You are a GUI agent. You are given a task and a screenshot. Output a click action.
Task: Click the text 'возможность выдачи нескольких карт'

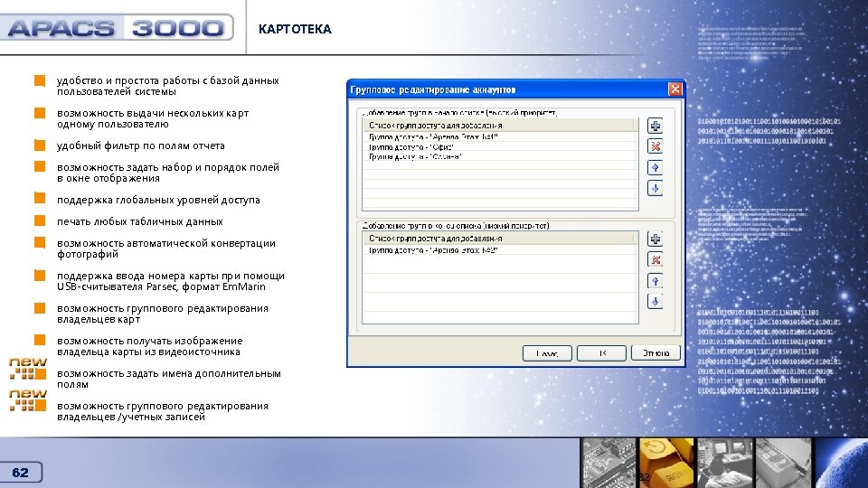(x=153, y=114)
